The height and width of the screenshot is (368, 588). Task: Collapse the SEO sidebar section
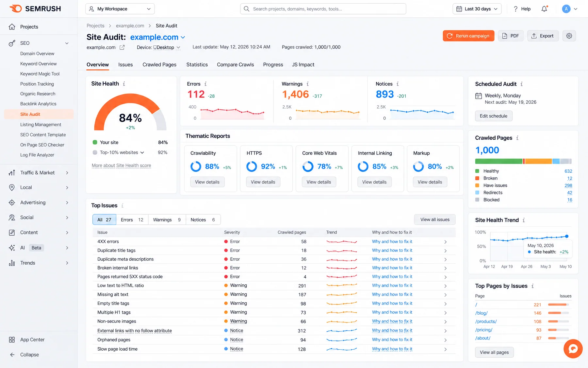click(x=67, y=43)
